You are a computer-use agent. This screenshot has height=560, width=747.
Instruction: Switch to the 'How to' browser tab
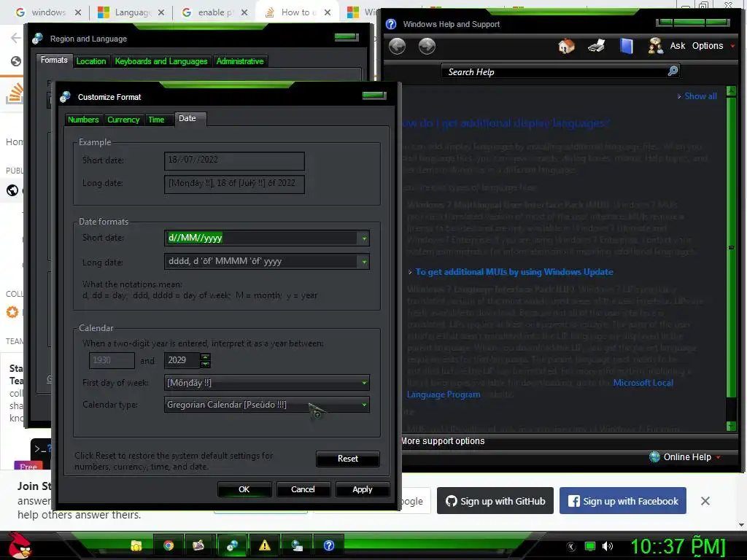298,12
